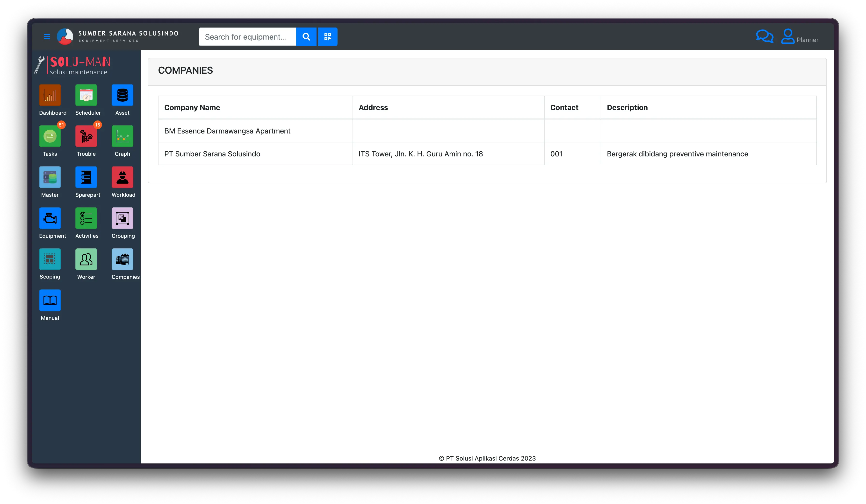Select PT Sumber Sarana Solusindo row
866x504 pixels.
coord(212,154)
